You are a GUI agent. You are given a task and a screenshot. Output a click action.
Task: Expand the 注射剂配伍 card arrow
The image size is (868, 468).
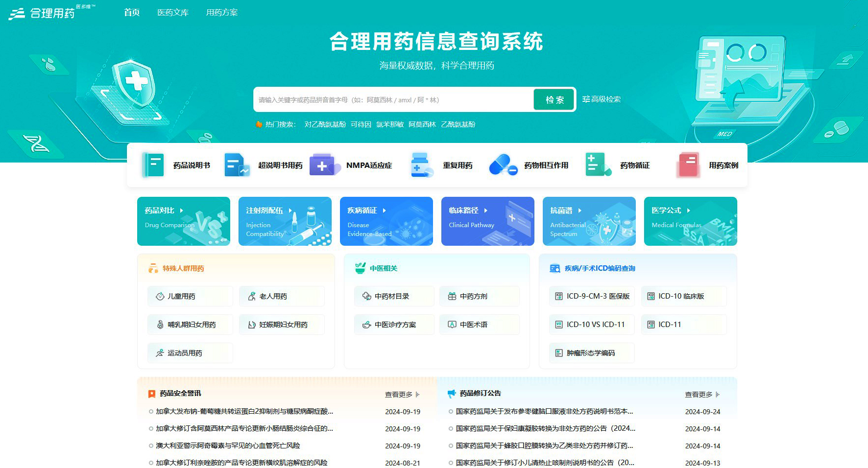pyautogui.click(x=290, y=211)
